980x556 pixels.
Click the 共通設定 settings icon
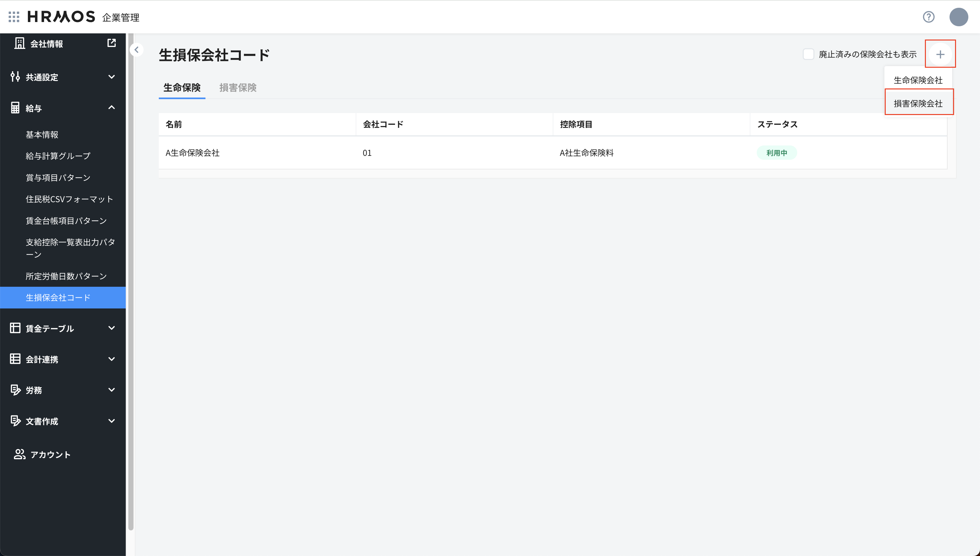[15, 77]
